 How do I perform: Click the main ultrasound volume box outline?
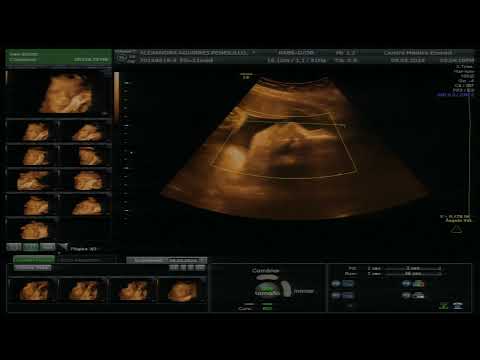[x=283, y=145]
